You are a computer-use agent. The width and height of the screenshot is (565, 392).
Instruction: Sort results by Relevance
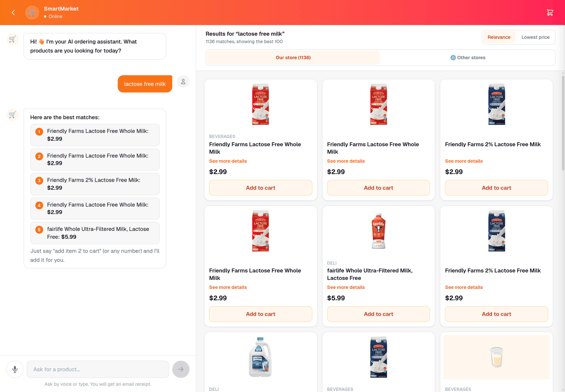pos(499,37)
